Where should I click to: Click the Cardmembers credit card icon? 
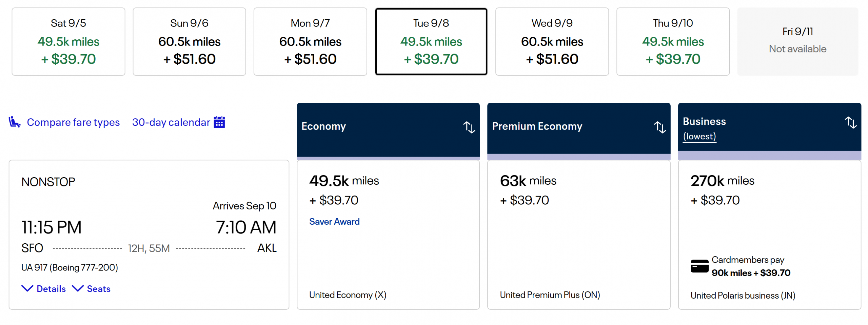699,266
